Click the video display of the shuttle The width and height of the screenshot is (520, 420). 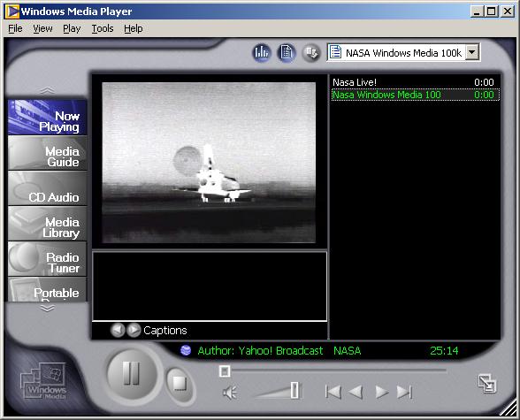pos(209,163)
